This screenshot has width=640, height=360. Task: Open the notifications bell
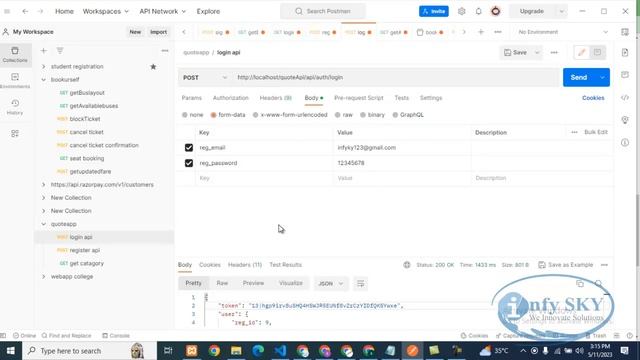(478, 11)
